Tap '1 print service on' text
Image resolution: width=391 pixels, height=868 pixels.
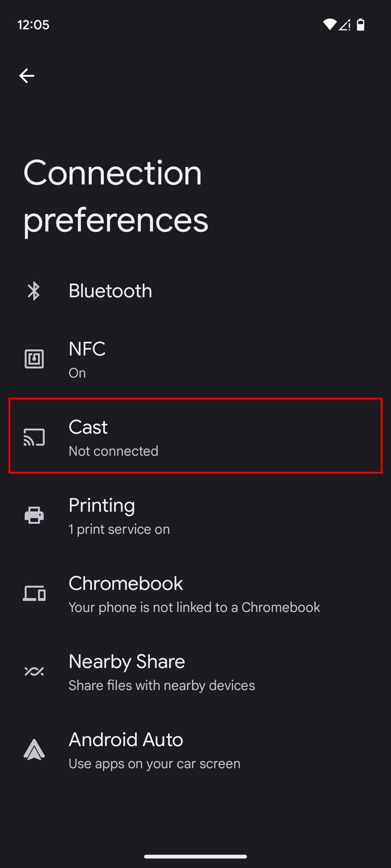(119, 529)
